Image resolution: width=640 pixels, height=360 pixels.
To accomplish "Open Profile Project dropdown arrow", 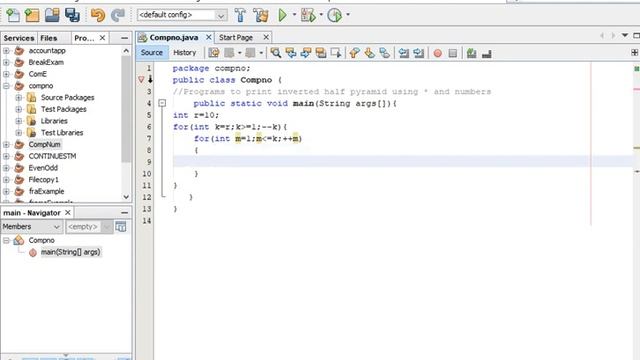I will [x=348, y=15].
